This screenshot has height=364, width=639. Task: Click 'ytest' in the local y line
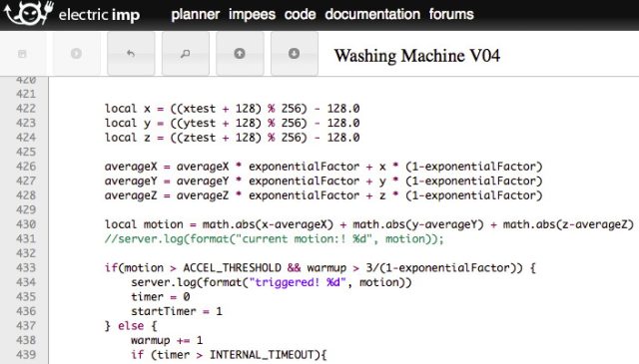pyautogui.click(x=199, y=123)
